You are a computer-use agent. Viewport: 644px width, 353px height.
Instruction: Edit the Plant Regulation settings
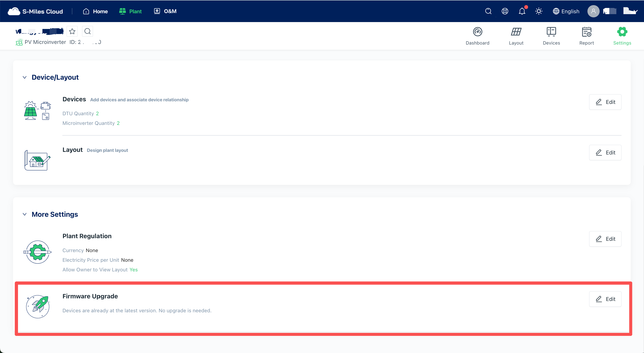(x=605, y=239)
